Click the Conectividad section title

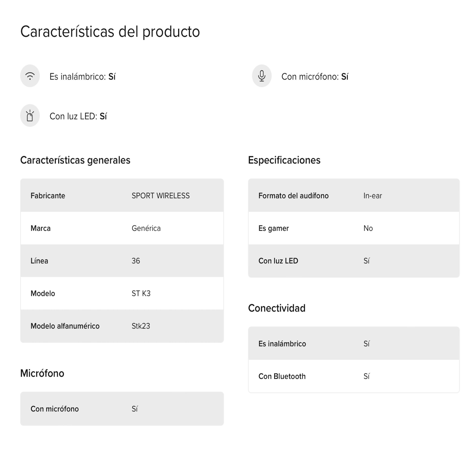pos(277,308)
